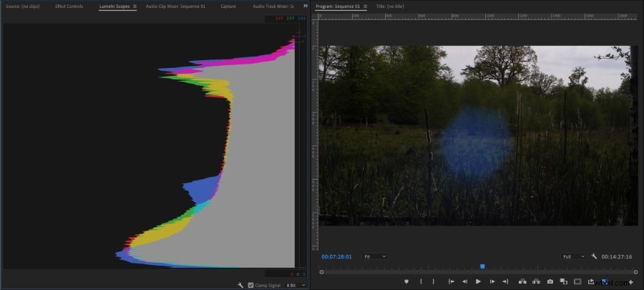This screenshot has width=644, height=290.
Task: Click the left handle of the zoom scrollbar
Action: click(x=321, y=272)
